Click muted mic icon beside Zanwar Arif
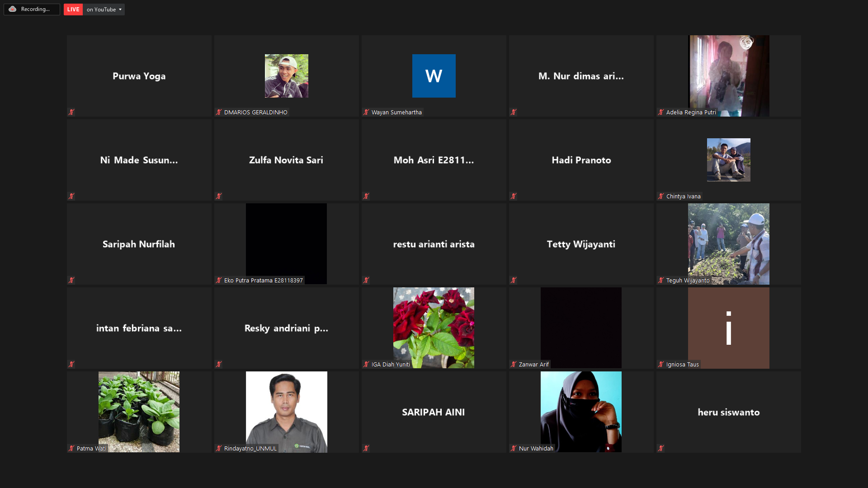868x488 pixels. [514, 364]
